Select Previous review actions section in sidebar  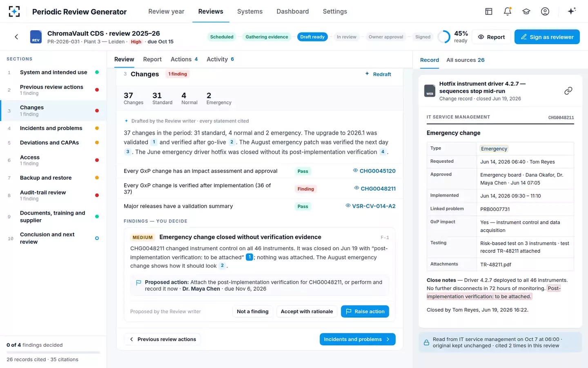pyautogui.click(x=53, y=90)
